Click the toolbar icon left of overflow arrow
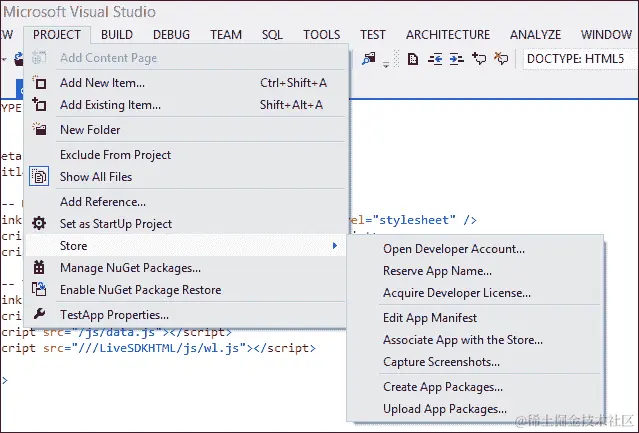Screen dimensions: 639x433 pos(369,59)
